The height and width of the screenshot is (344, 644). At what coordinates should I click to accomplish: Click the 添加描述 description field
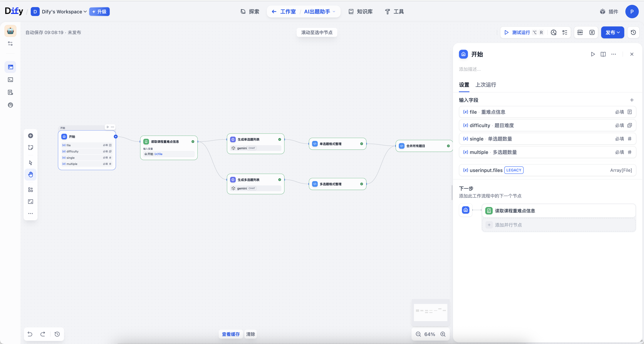470,69
